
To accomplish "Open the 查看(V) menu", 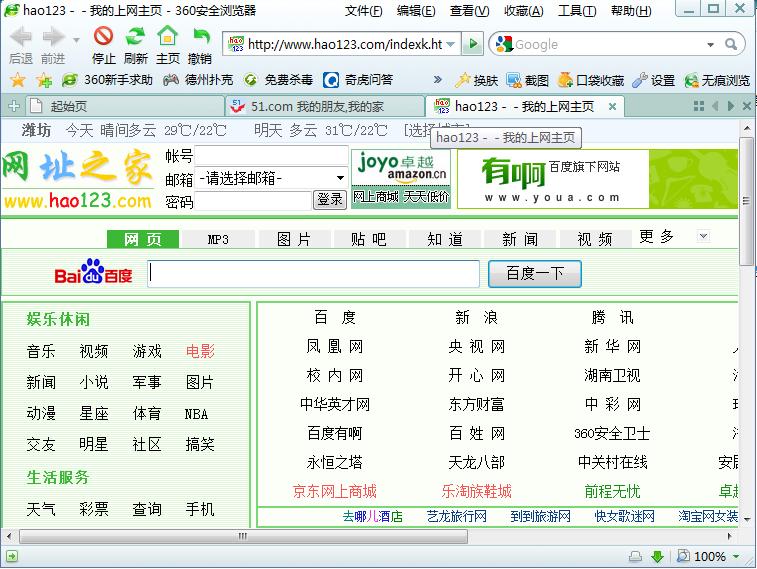I will tap(469, 11).
